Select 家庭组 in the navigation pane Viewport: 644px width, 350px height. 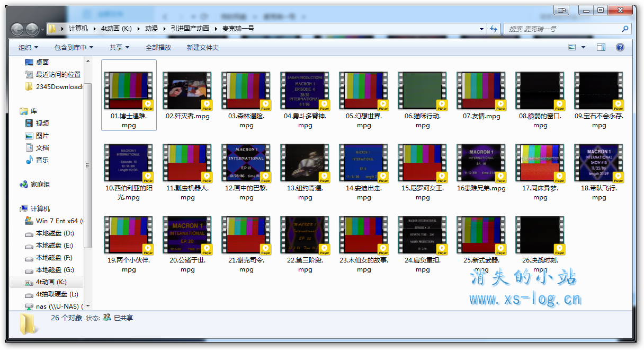(x=35, y=185)
